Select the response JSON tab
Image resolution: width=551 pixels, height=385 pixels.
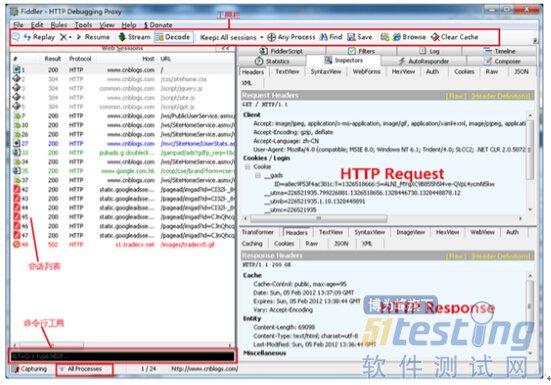[x=341, y=243]
